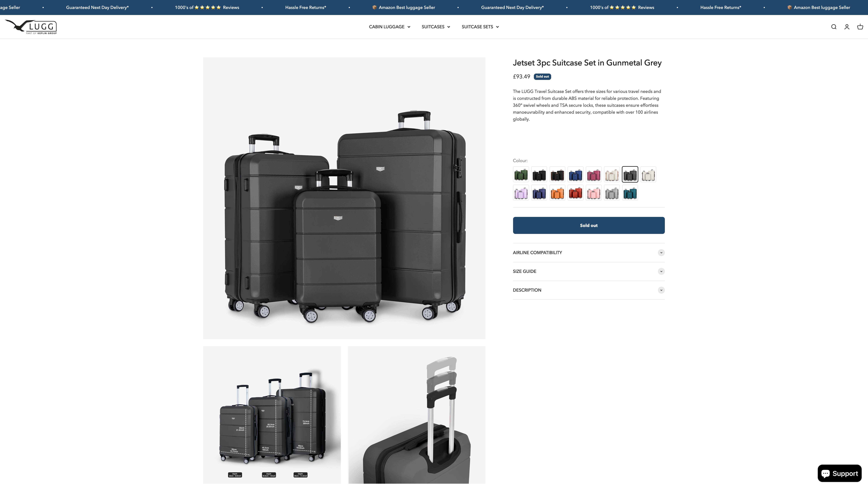
Task: Open the shopping basket icon
Action: point(860,27)
